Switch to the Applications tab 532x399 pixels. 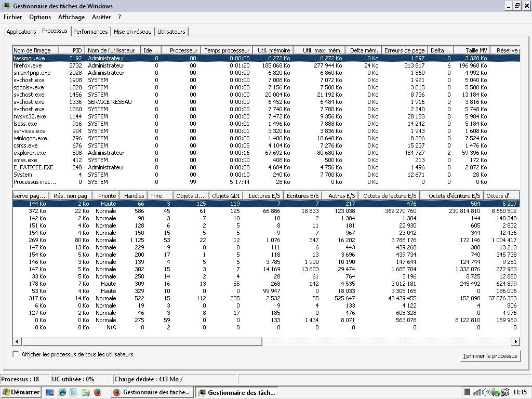pyautogui.click(x=21, y=32)
